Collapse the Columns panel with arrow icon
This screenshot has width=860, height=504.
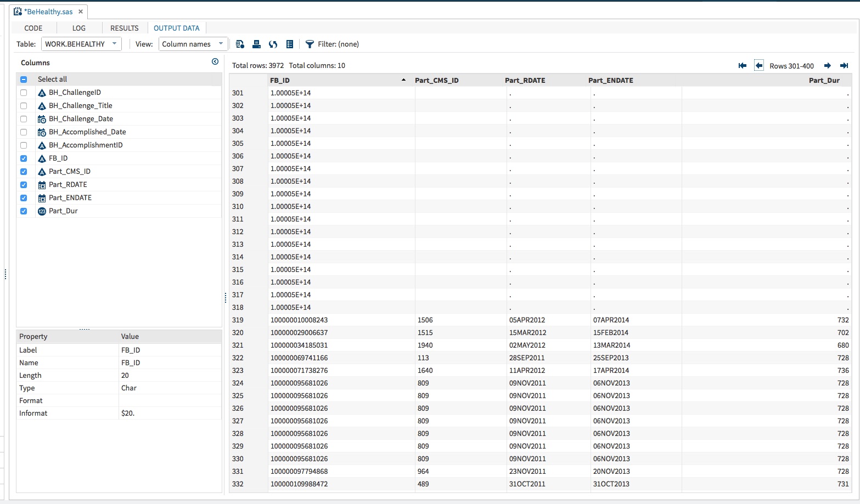[215, 62]
